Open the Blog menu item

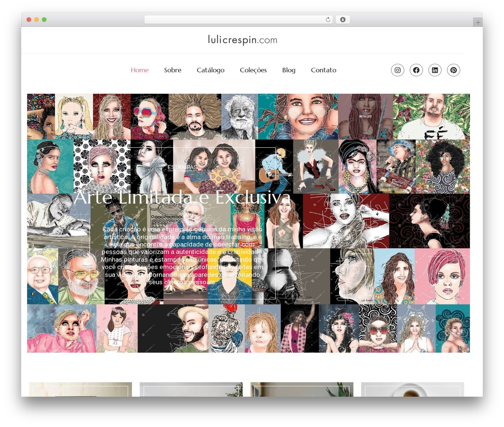click(x=289, y=70)
